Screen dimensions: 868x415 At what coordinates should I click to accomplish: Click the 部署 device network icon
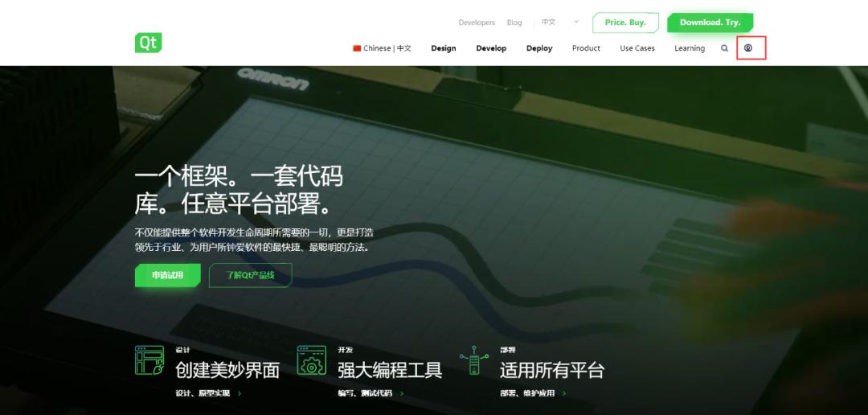474,360
